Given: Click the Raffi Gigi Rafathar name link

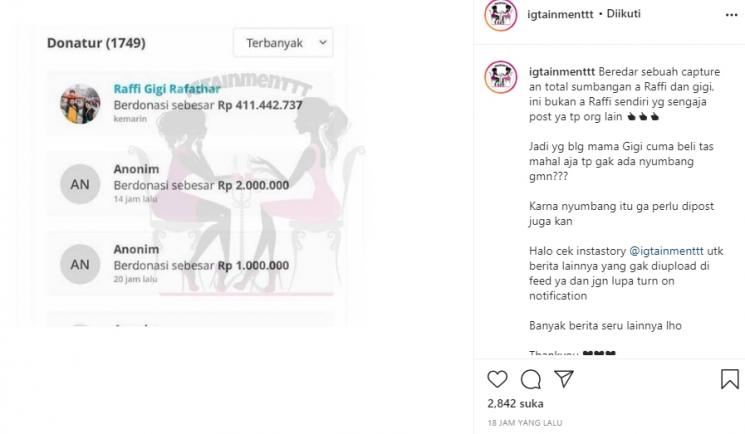Looking at the screenshot, I should 167,88.
